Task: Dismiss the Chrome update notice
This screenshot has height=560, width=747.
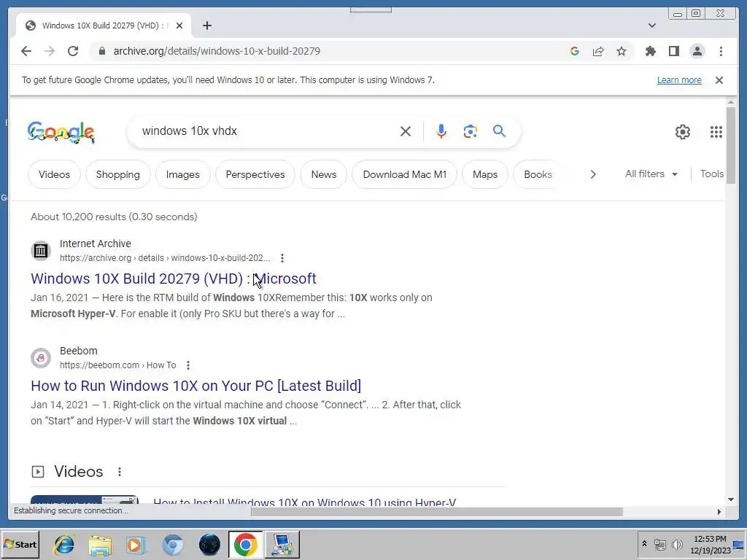Action: click(719, 80)
